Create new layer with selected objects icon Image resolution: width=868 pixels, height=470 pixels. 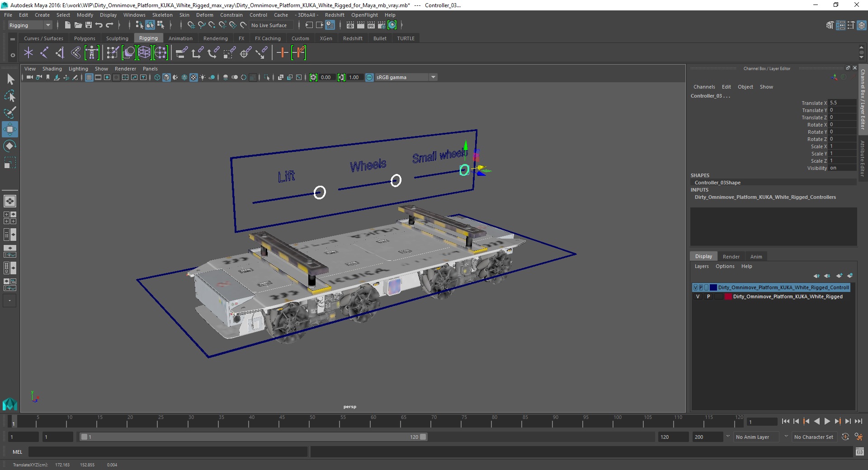(850, 276)
